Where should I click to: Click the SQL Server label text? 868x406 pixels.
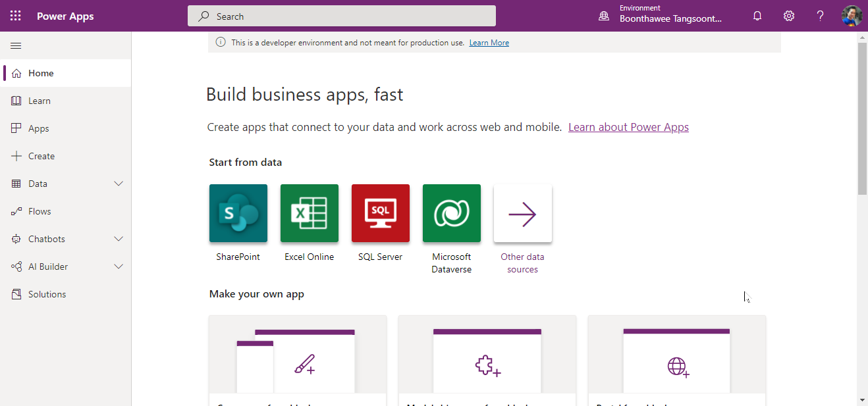click(x=381, y=257)
